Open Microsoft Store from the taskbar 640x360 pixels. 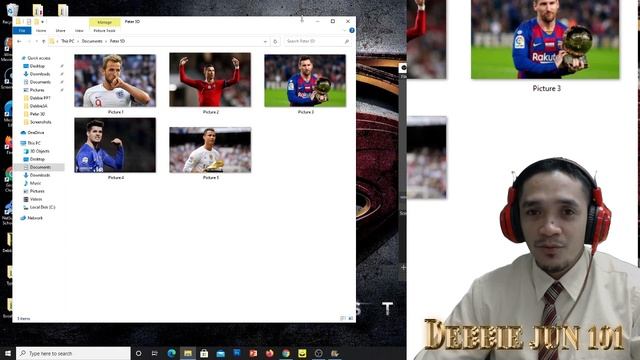pos(204,353)
